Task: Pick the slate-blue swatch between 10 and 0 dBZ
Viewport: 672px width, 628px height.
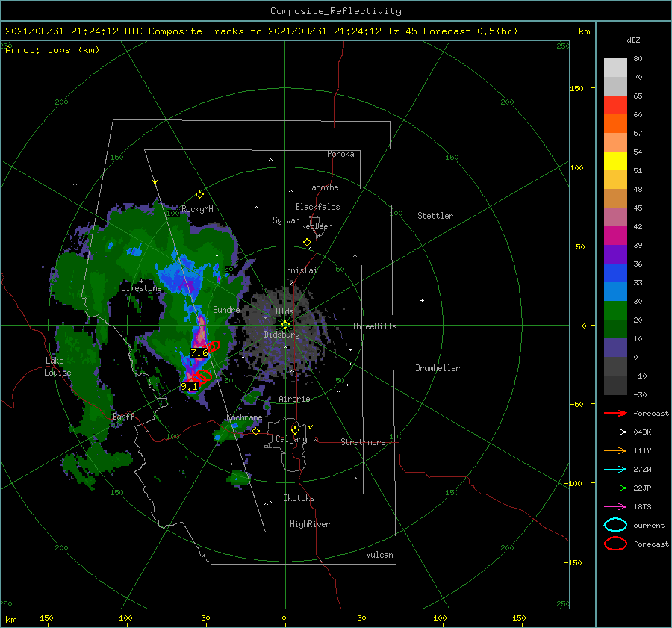Action: (x=615, y=348)
